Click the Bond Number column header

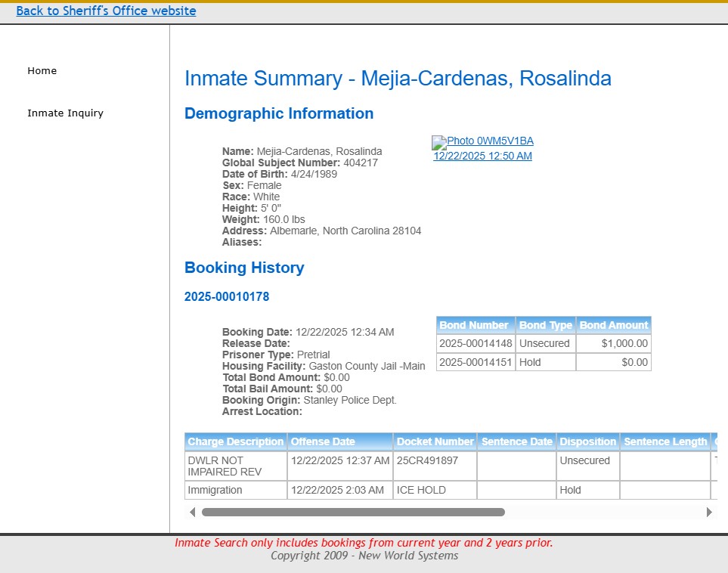tap(474, 325)
